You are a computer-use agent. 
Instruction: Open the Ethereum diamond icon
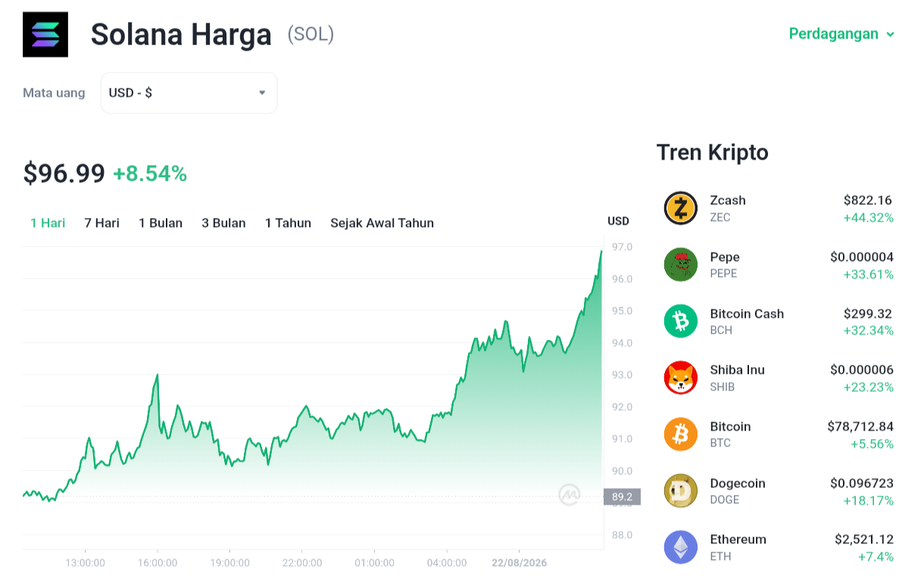coord(680,547)
